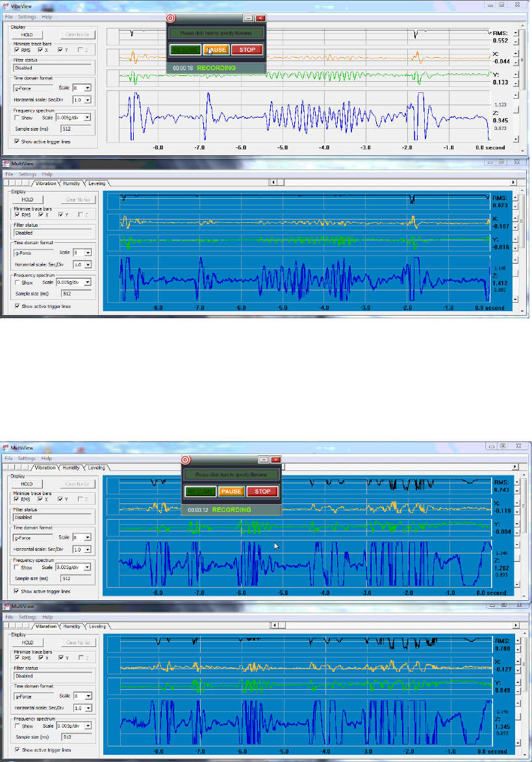Open Frequency spectrum Scale dropdown in bottom MultiView
The image size is (532, 762).
[88, 726]
